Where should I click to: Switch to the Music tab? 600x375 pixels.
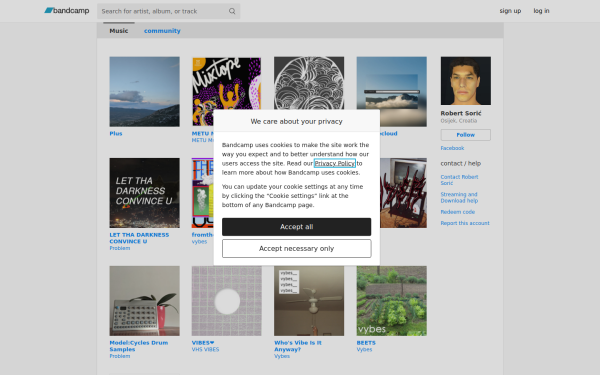[x=119, y=31]
